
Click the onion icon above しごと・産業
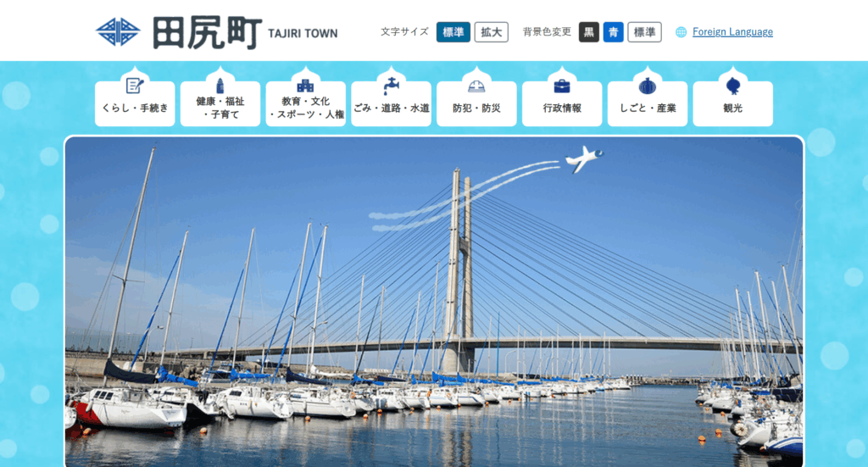[x=647, y=86]
